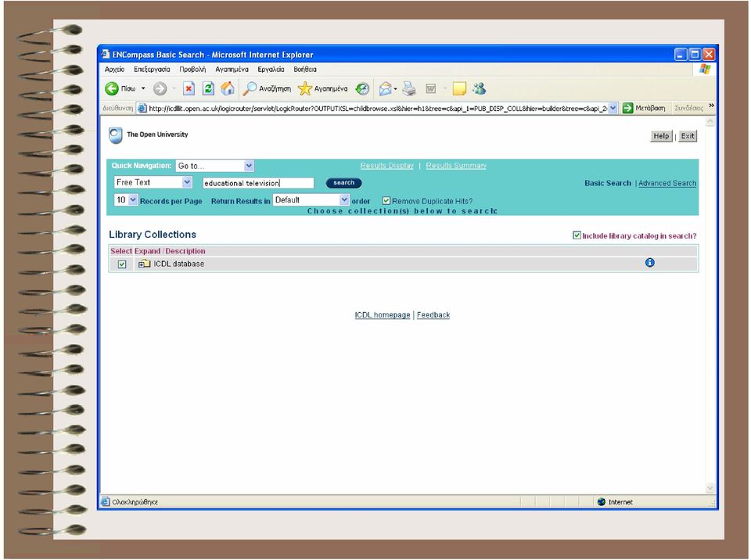
Task: Click the Internet zone globe in status bar
Action: coord(602,501)
